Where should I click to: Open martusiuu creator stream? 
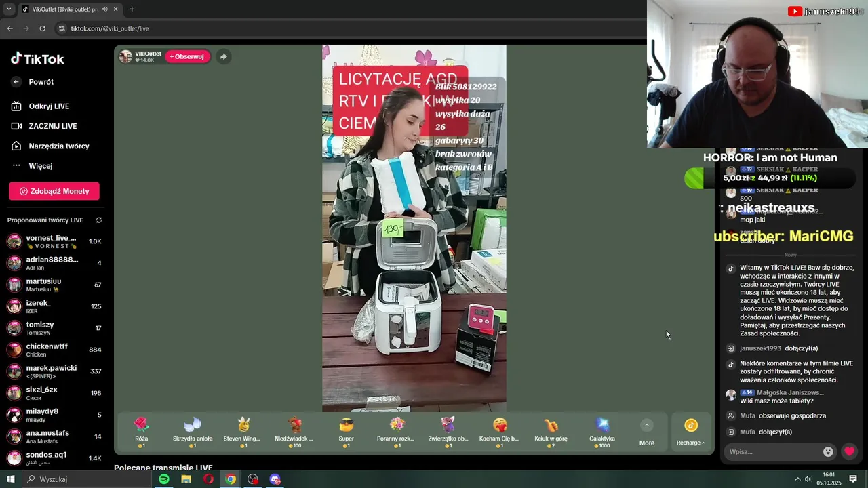[54, 285]
